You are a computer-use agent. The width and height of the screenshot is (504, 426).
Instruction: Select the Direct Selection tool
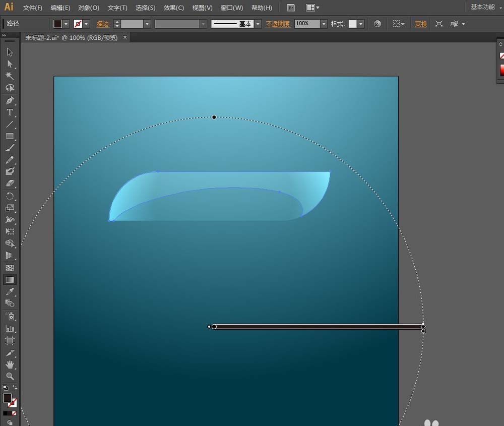pyautogui.click(x=10, y=64)
